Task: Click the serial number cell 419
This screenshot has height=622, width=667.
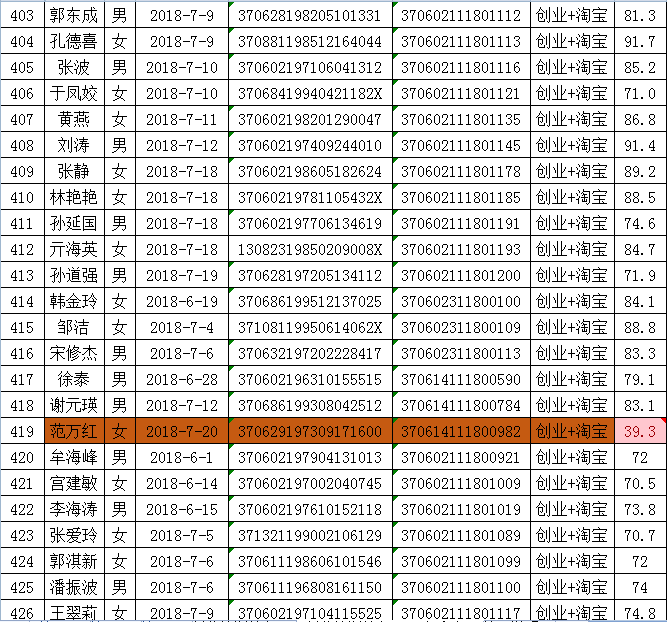Action: [22, 431]
